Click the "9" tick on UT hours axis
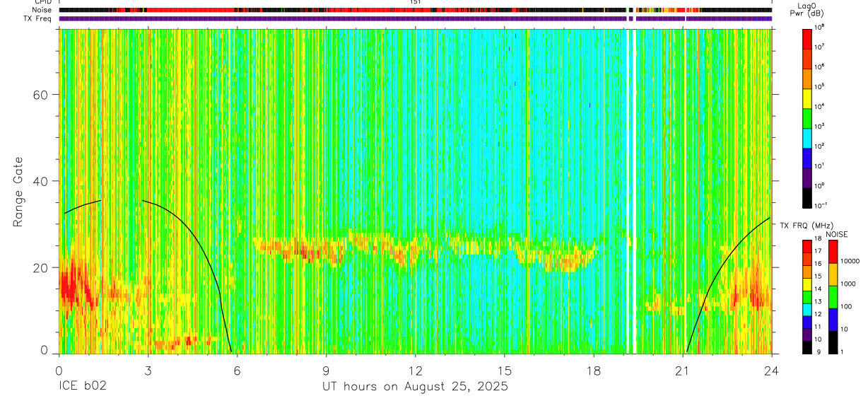Viewport: 868px width, 401px height. pos(327,370)
